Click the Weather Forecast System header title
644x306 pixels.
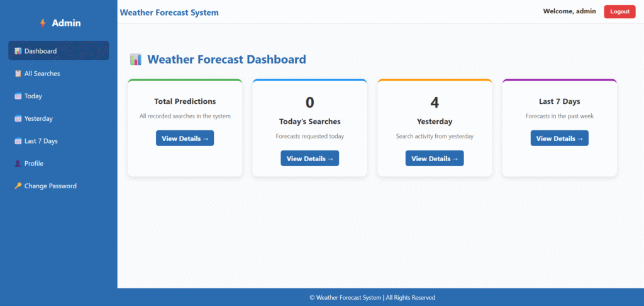169,13
